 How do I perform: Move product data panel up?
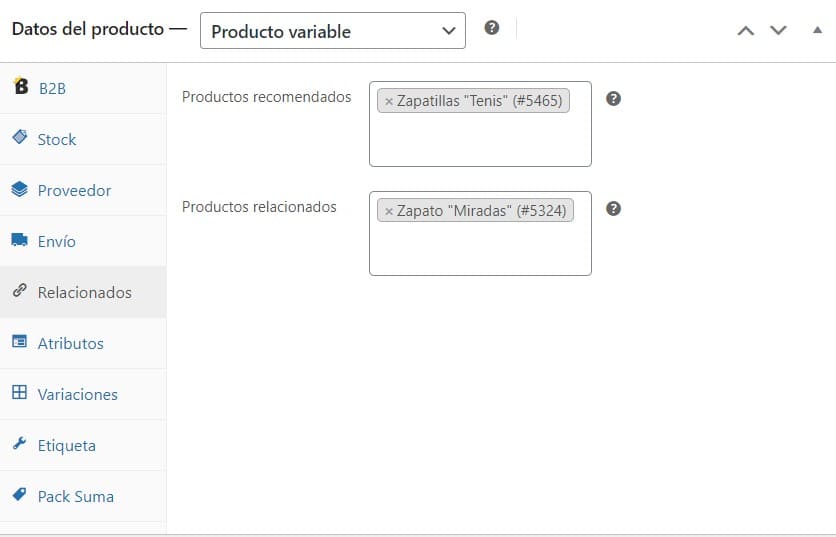[x=745, y=31]
